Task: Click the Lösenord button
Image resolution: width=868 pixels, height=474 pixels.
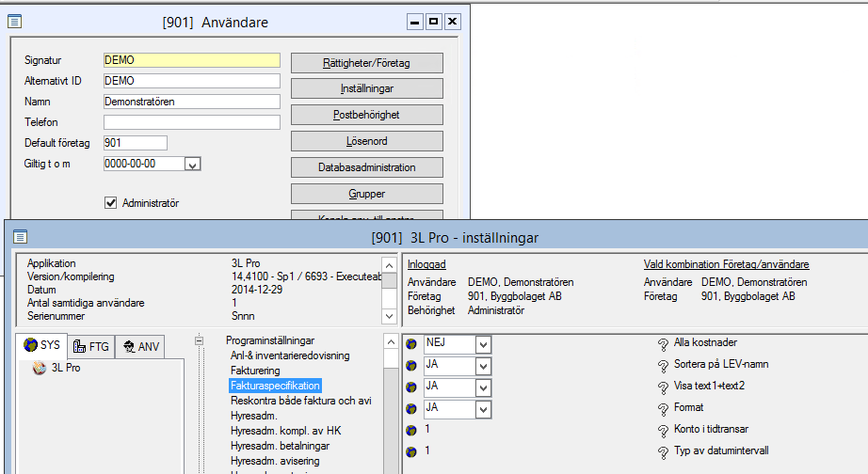Action: [367, 141]
